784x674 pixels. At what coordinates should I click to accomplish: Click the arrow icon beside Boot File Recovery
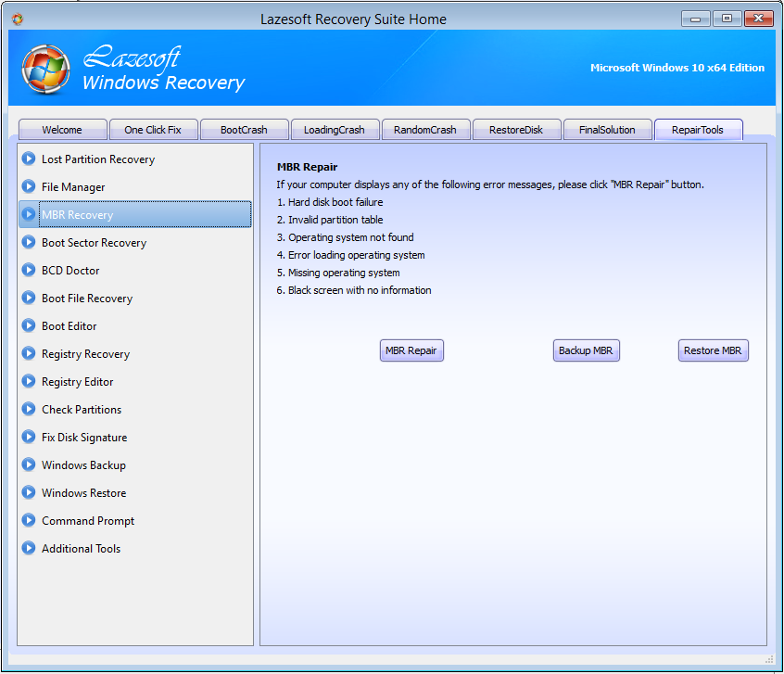click(x=29, y=298)
